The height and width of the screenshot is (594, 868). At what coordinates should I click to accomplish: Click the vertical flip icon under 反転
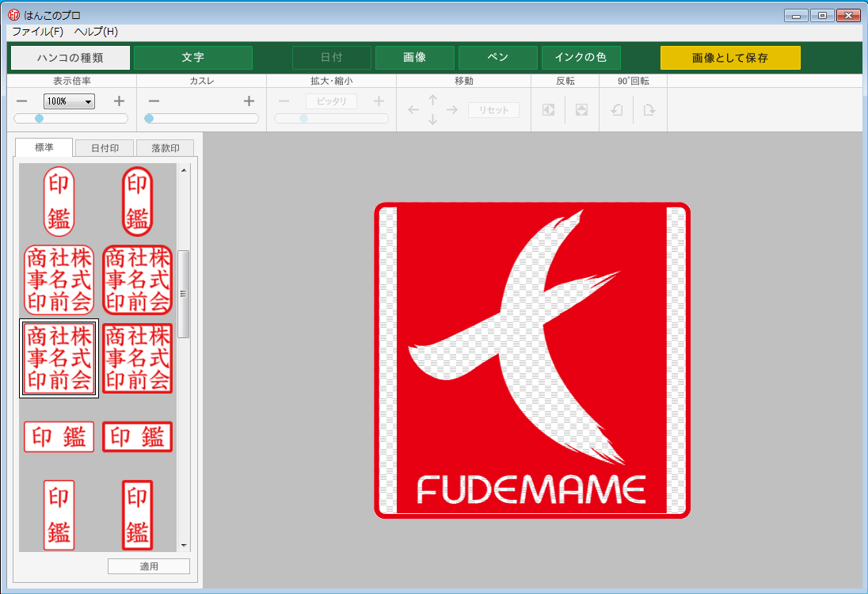point(581,110)
